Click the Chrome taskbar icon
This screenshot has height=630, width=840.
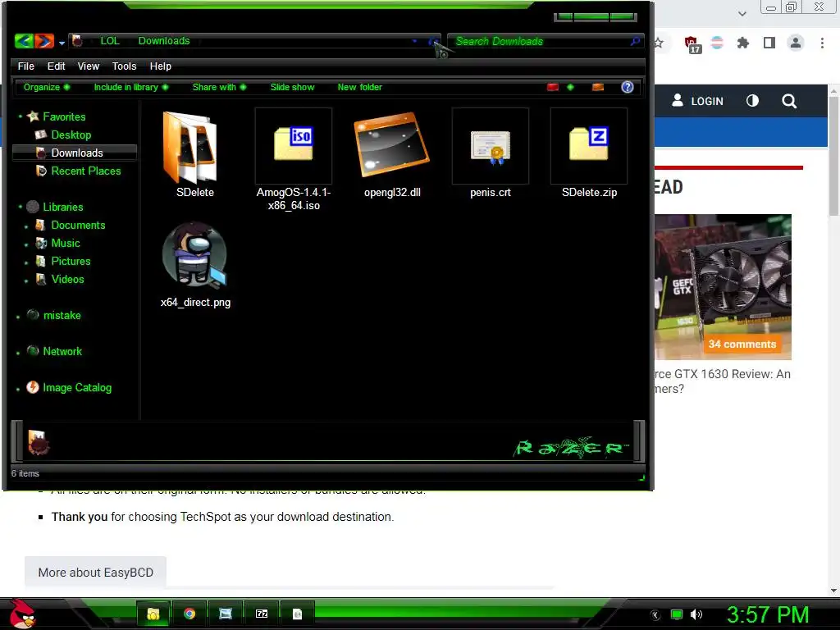(x=189, y=614)
